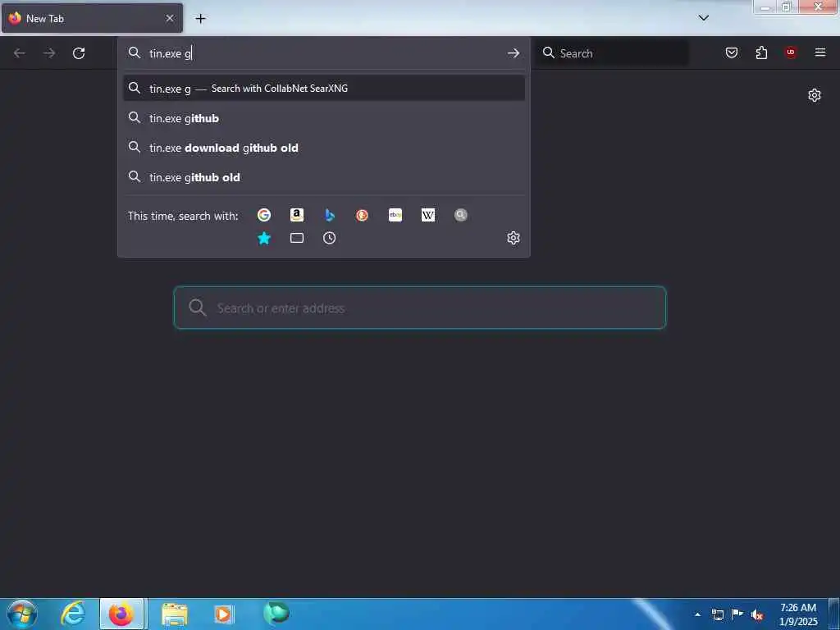Pick the 'tin.exe github old' suggestion
840x630 pixels.
[323, 177]
